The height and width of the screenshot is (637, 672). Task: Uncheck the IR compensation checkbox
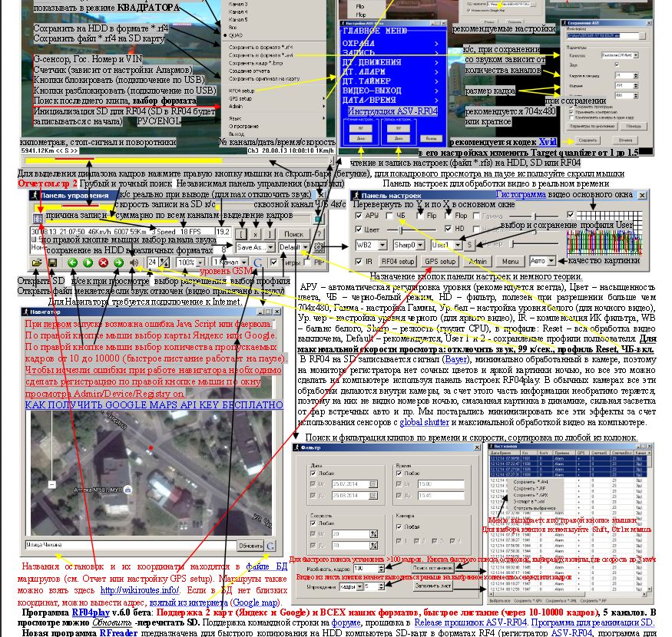359,261
